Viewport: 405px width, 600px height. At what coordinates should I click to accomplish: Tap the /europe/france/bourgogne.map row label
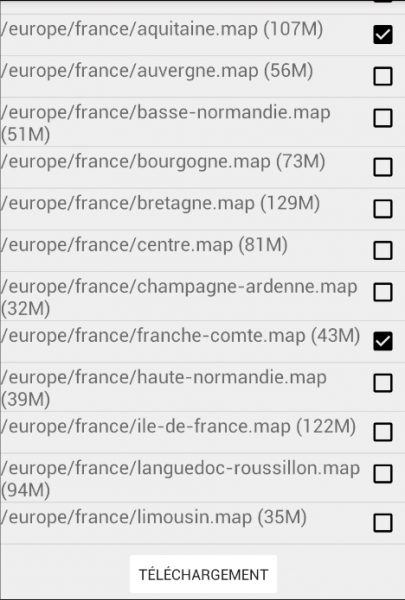(x=163, y=161)
